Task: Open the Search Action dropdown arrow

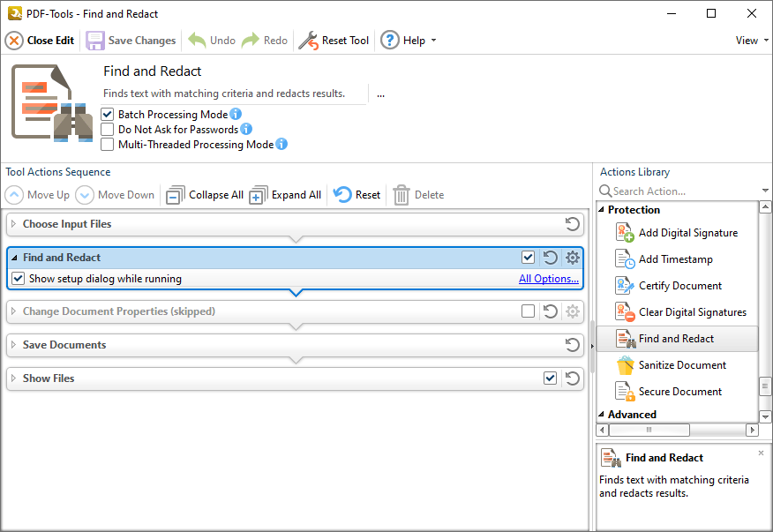Action: pos(765,191)
